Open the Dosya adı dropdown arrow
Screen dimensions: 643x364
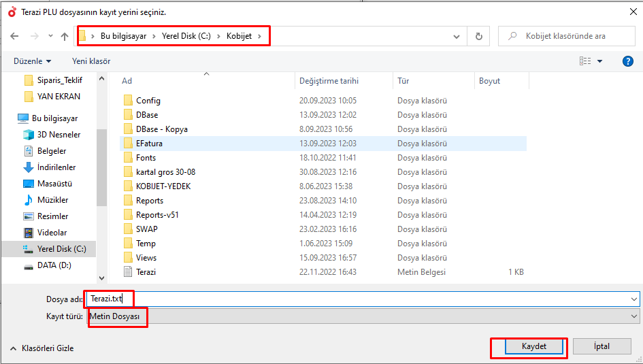click(634, 299)
